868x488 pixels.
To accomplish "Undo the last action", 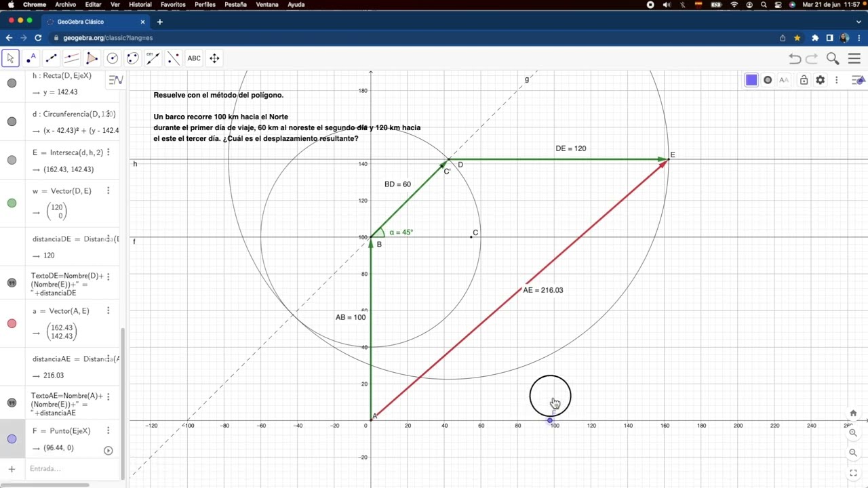I will tap(795, 59).
